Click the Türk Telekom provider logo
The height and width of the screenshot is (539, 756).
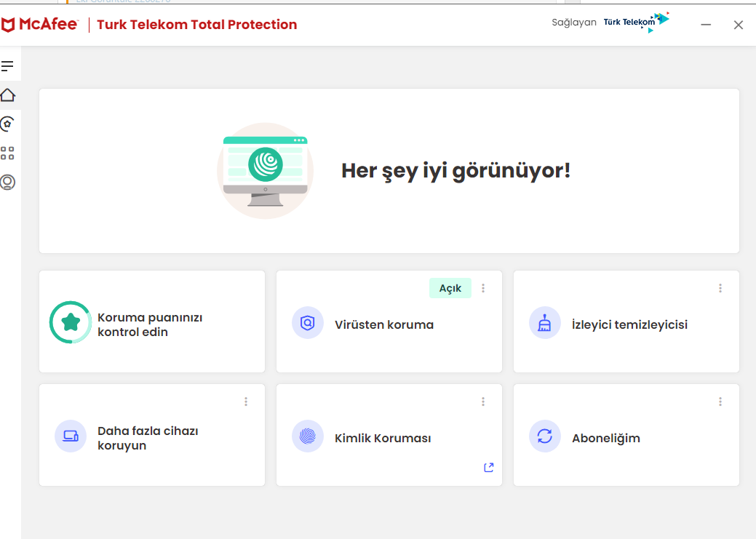click(637, 22)
